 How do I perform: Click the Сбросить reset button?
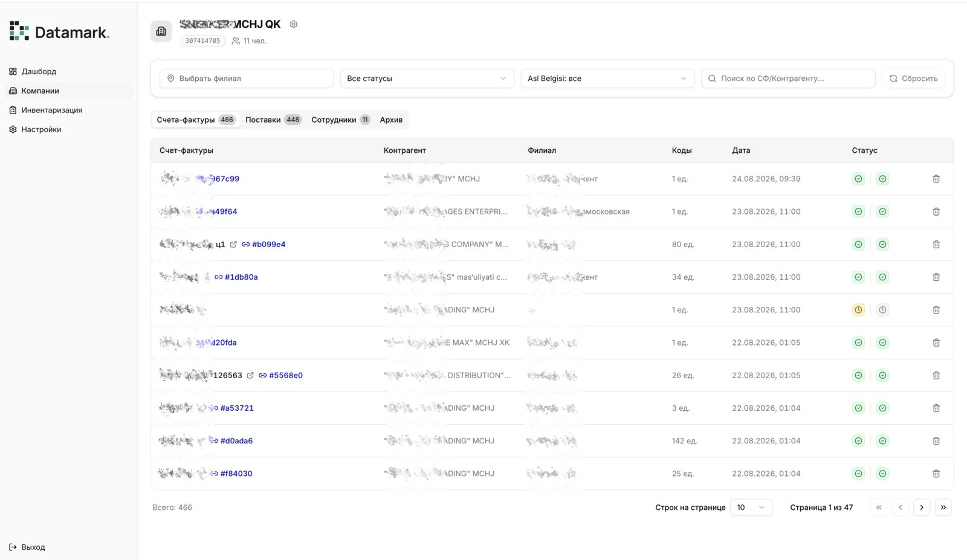pyautogui.click(x=913, y=79)
